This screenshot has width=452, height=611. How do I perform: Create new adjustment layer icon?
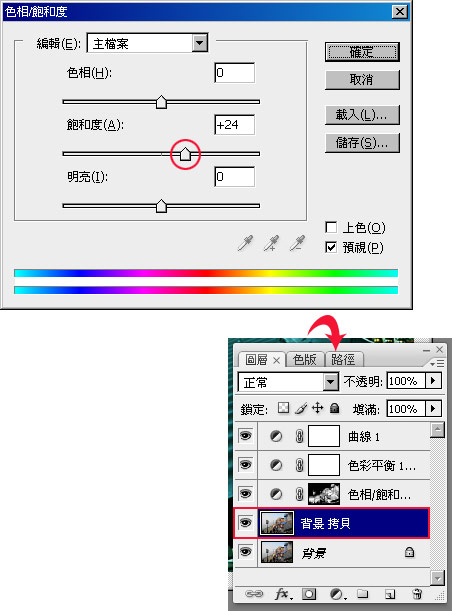(x=337, y=594)
